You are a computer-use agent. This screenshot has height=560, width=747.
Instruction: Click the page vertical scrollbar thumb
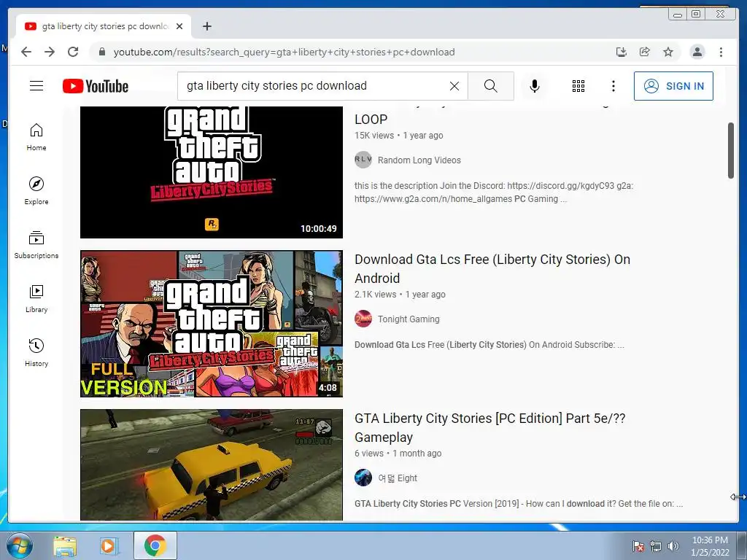[731, 150]
